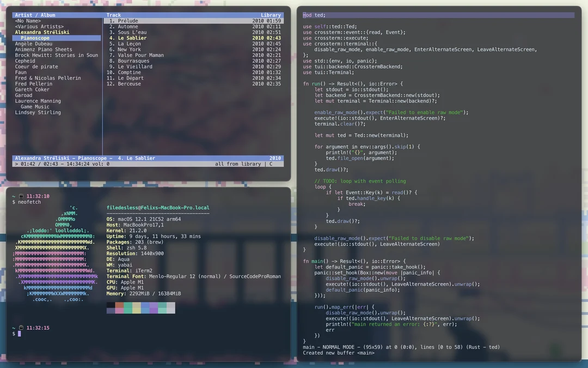
Task: Click the Library view label in cmus header
Action: (x=271, y=15)
